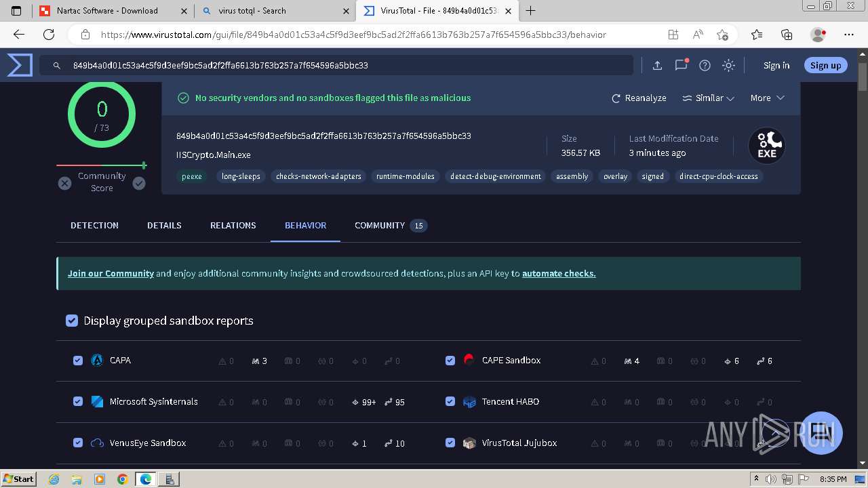Click the Tencent HABO logo icon
This screenshot has height=488, width=868.
tap(469, 402)
